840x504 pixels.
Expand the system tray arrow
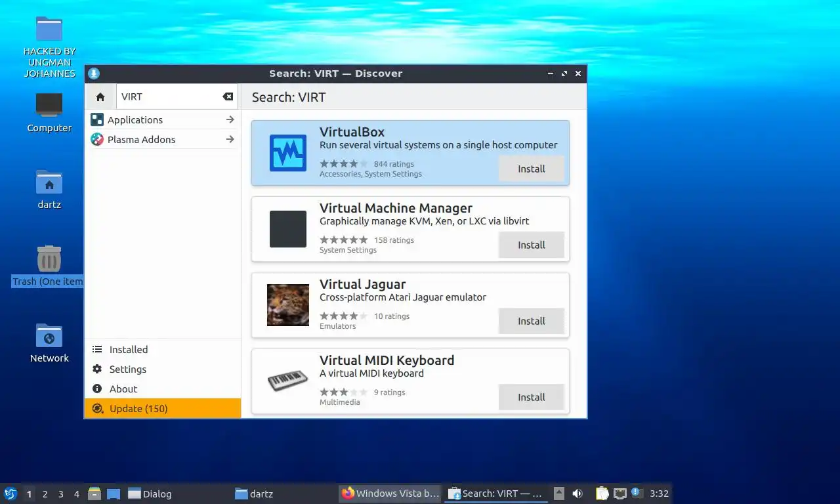pyautogui.click(x=559, y=493)
